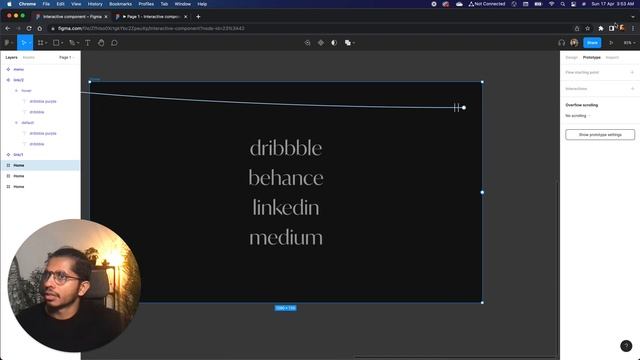Image resolution: width=640 pixels, height=360 pixels.
Task: Open the Page 1 pages dropdown
Action: point(67,58)
